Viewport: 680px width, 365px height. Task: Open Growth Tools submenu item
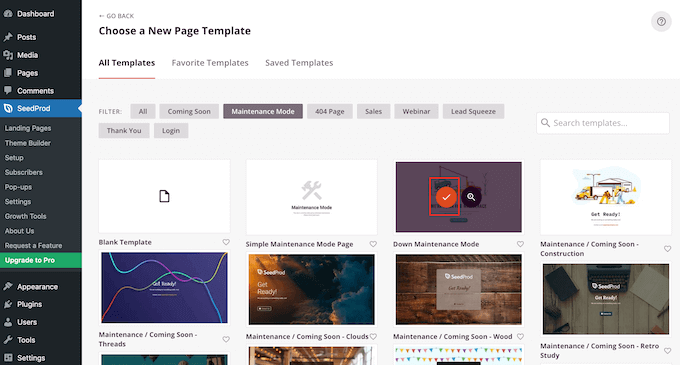(x=26, y=216)
